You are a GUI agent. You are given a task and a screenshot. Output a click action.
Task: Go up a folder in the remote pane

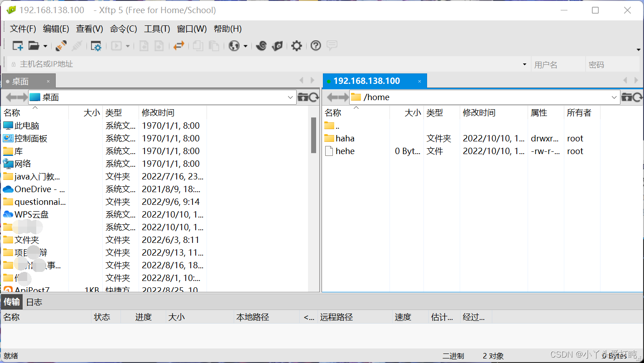click(x=627, y=97)
